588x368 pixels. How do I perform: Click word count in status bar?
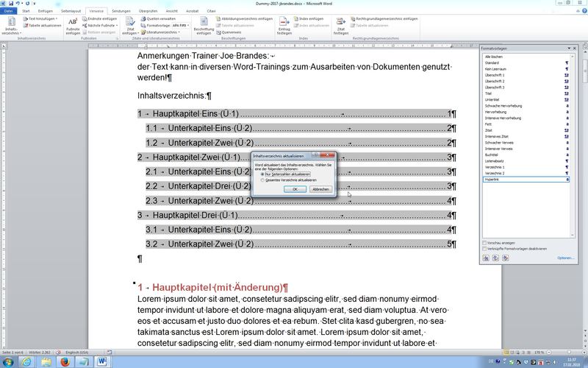[40, 353]
